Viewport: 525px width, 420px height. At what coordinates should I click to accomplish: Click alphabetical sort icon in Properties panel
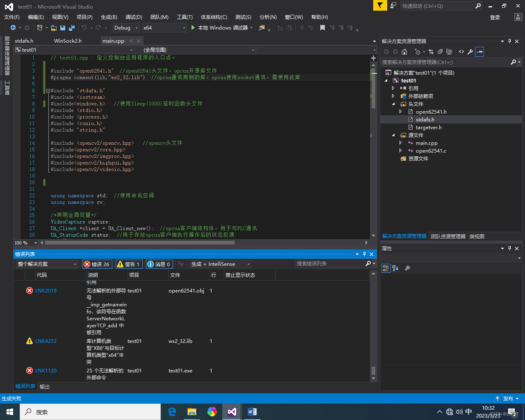click(395, 268)
